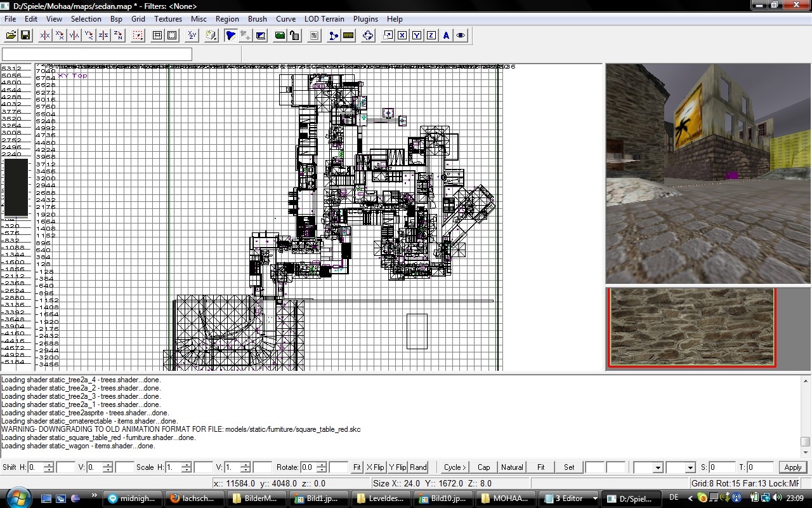Click the X Flip button
This screenshot has height=508, width=812.
click(x=376, y=467)
